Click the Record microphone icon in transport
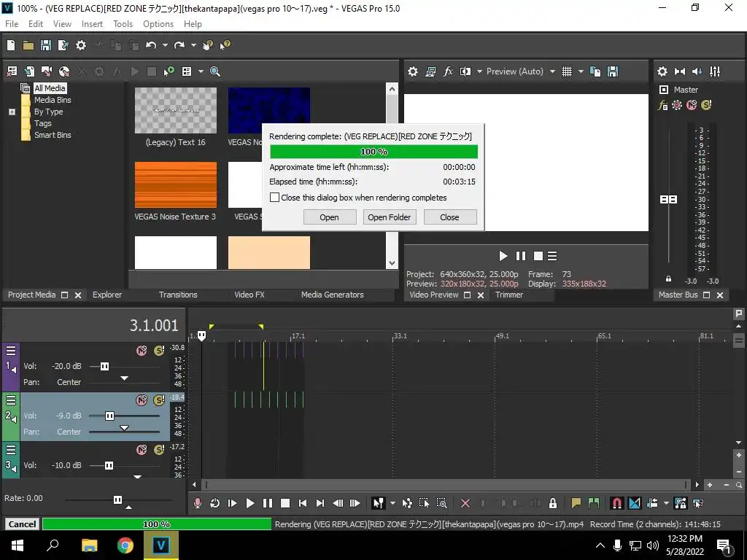The image size is (747, 560). [x=197, y=503]
